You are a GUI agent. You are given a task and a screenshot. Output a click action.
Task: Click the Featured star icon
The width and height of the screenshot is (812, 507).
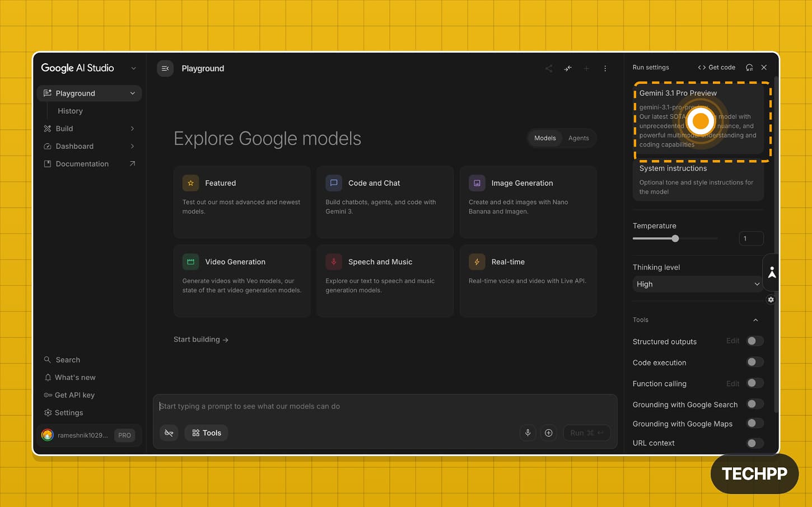point(190,183)
